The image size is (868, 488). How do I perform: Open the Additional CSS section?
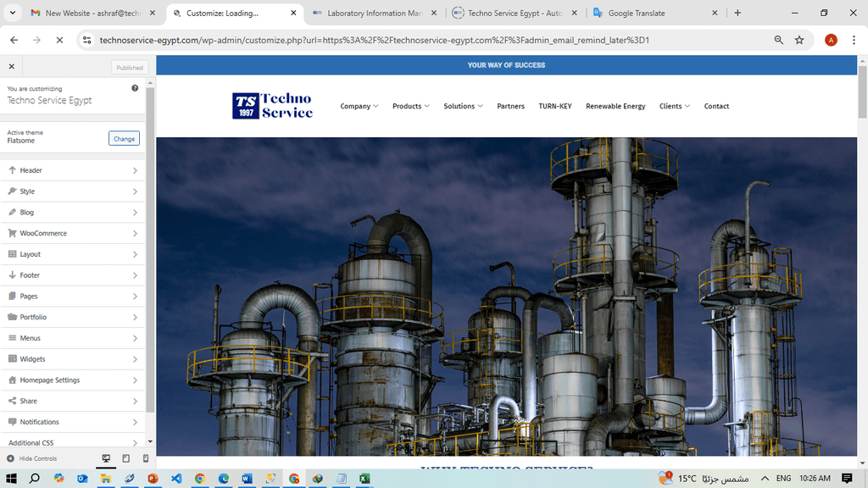tap(73, 442)
